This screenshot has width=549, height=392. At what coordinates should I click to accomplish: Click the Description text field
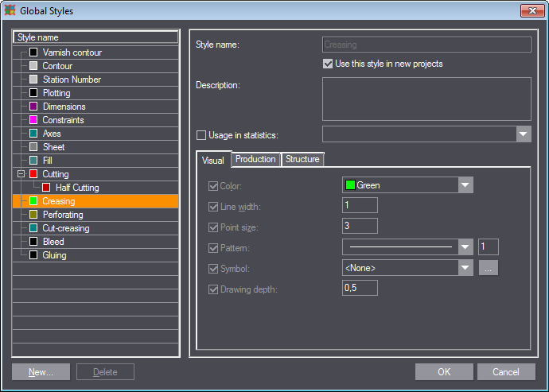pyautogui.click(x=426, y=99)
